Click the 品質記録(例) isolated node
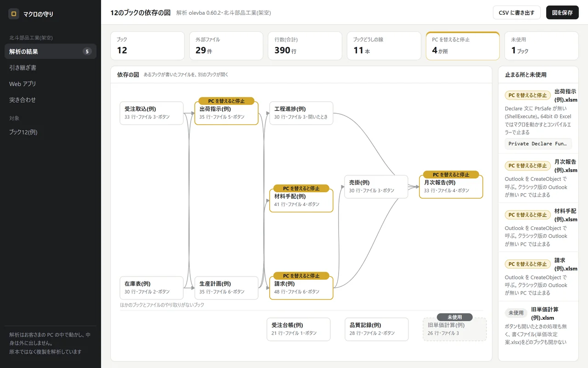Screen dimensions: 588x368 click(377, 329)
